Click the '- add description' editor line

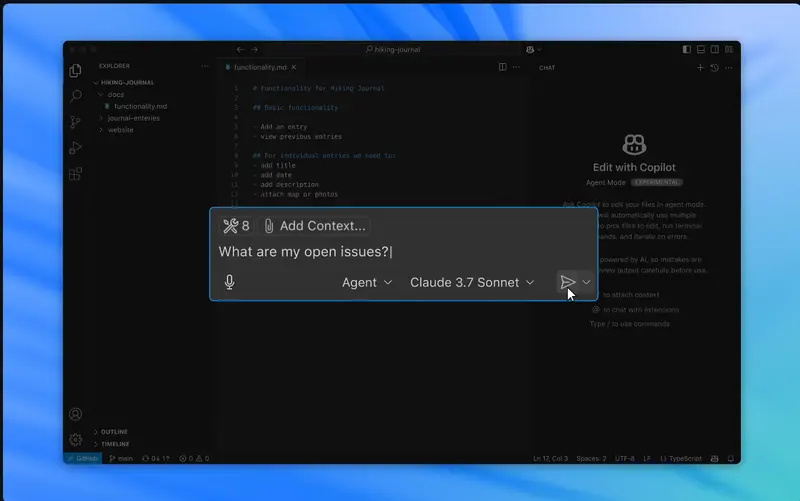[286, 184]
